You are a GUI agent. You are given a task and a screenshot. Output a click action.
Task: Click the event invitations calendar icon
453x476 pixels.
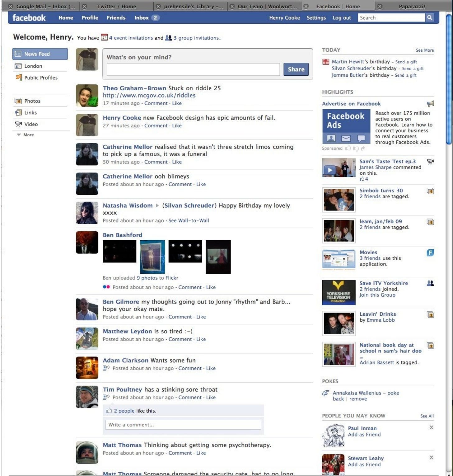pos(104,37)
